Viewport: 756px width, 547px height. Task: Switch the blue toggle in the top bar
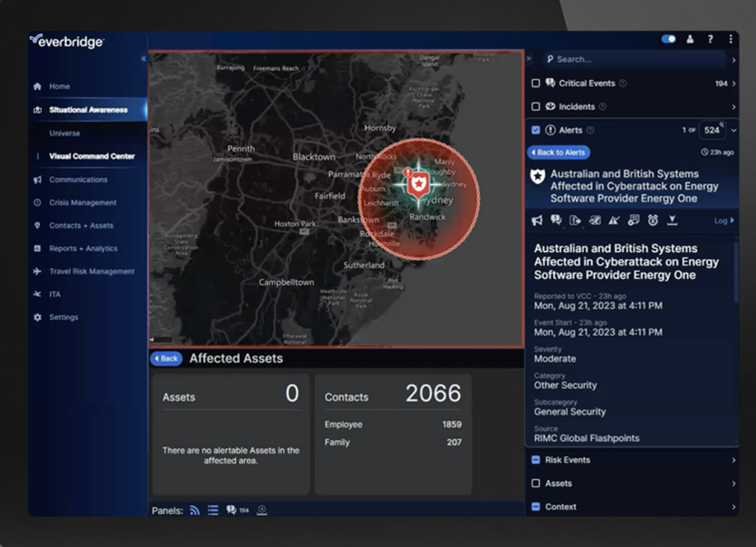click(x=669, y=39)
